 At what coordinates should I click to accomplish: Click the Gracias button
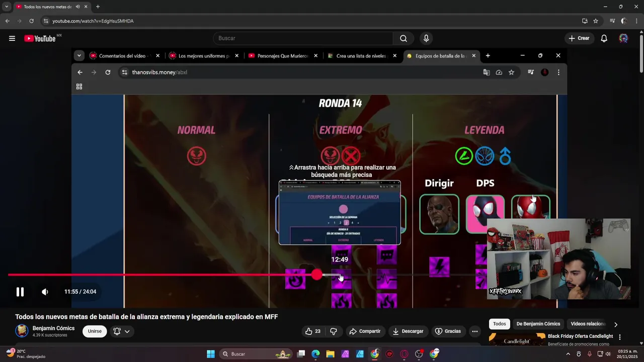coord(448,331)
